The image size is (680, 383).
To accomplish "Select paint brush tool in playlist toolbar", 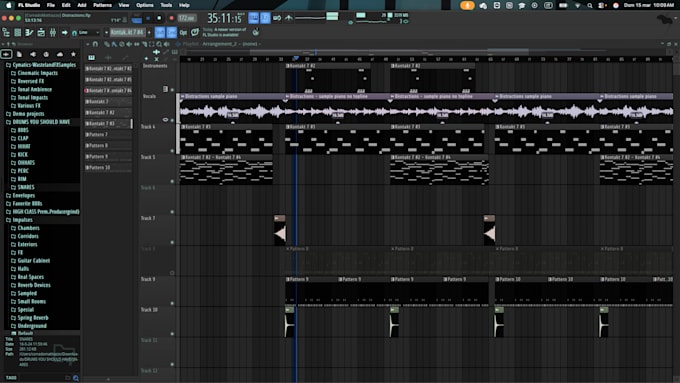I will pos(114,44).
